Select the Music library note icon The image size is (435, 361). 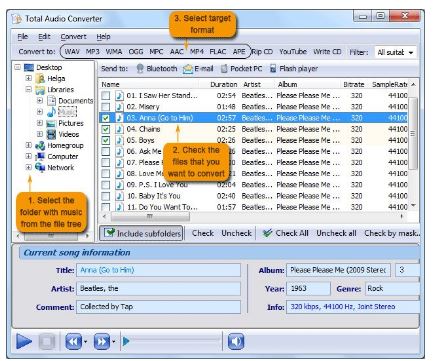click(52, 112)
